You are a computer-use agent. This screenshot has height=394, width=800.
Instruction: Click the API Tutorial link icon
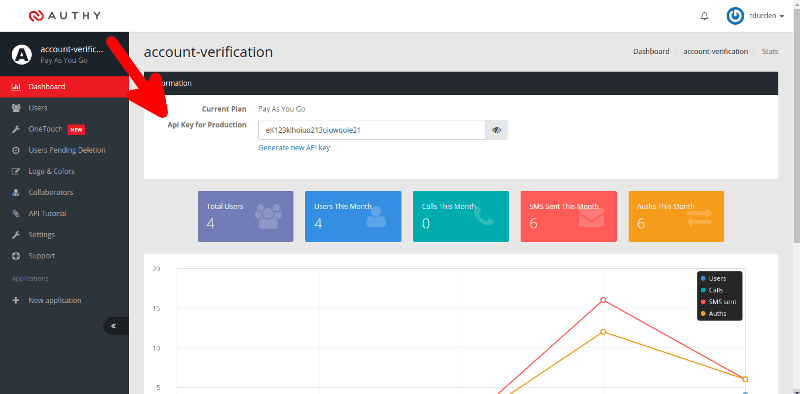[16, 213]
